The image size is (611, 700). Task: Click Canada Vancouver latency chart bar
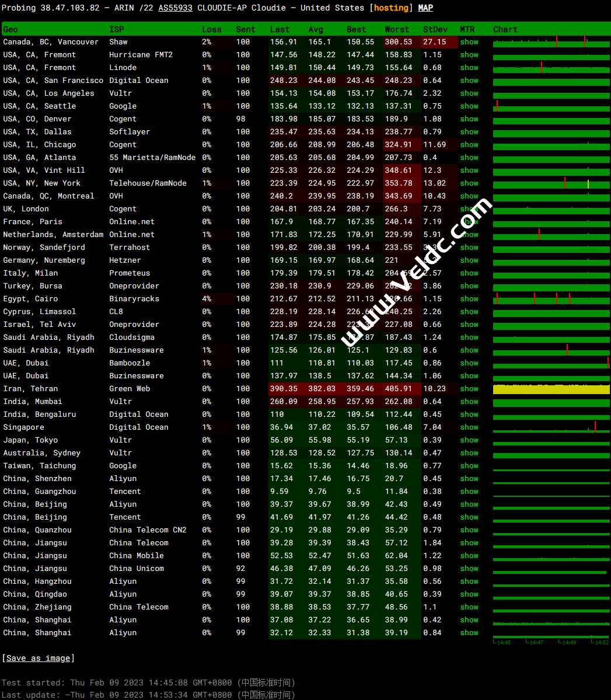(x=551, y=43)
